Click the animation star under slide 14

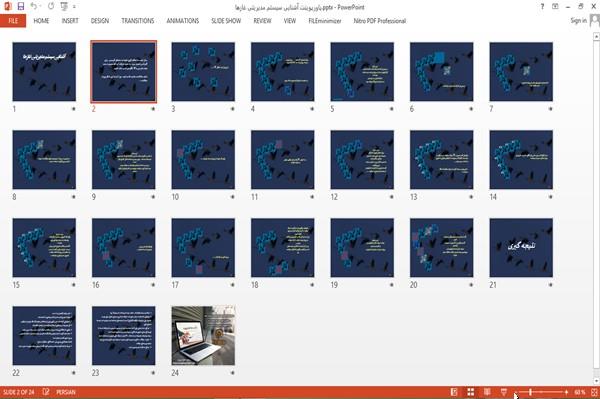click(550, 197)
